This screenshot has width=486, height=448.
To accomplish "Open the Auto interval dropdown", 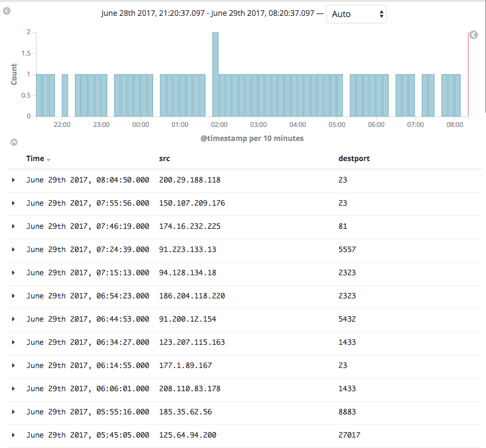I will coord(356,14).
